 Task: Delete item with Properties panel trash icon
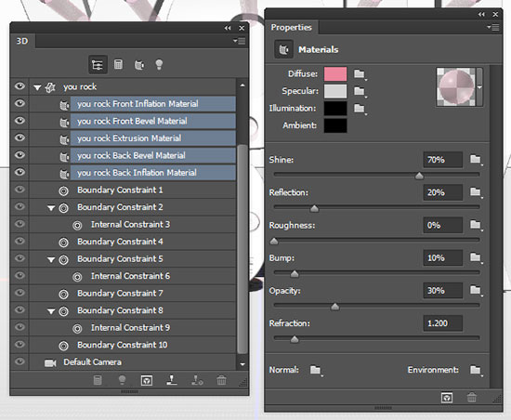tap(471, 398)
